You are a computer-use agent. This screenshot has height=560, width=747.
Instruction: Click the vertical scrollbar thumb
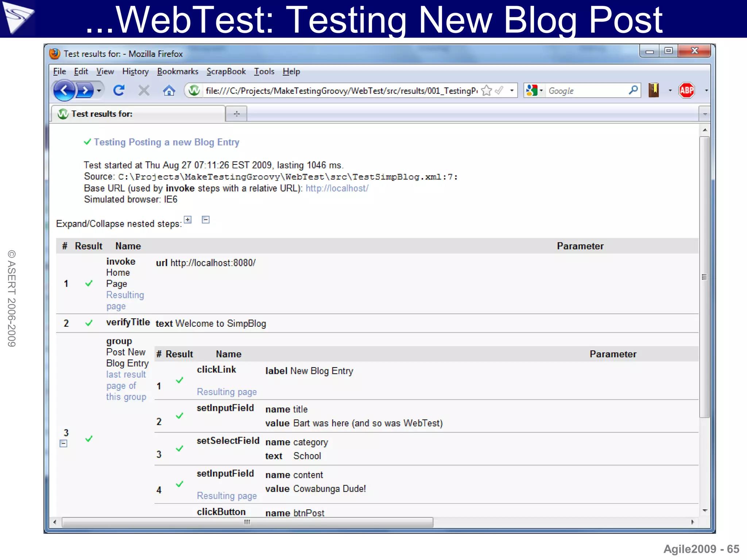point(705,277)
